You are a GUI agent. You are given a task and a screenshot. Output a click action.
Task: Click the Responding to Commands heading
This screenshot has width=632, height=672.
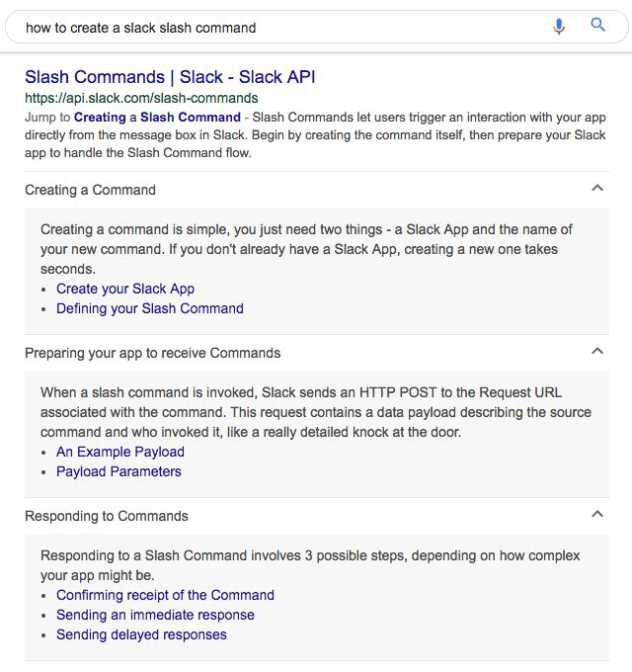point(106,516)
